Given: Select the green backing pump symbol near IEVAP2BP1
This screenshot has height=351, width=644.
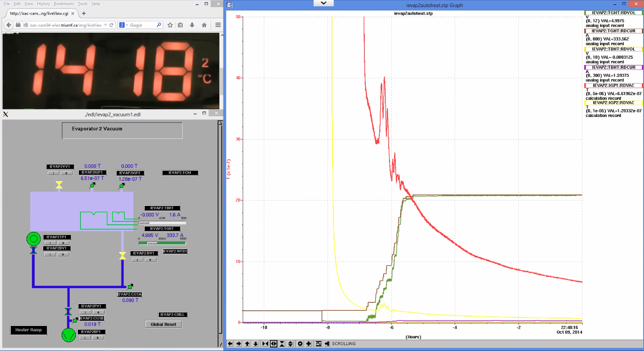Looking at the screenshot, I should (69, 335).
